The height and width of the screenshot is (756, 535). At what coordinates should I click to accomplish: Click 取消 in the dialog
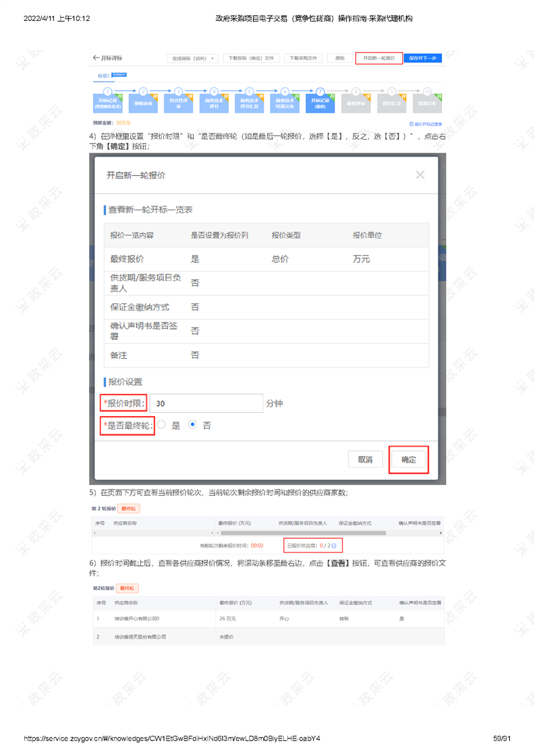point(365,460)
